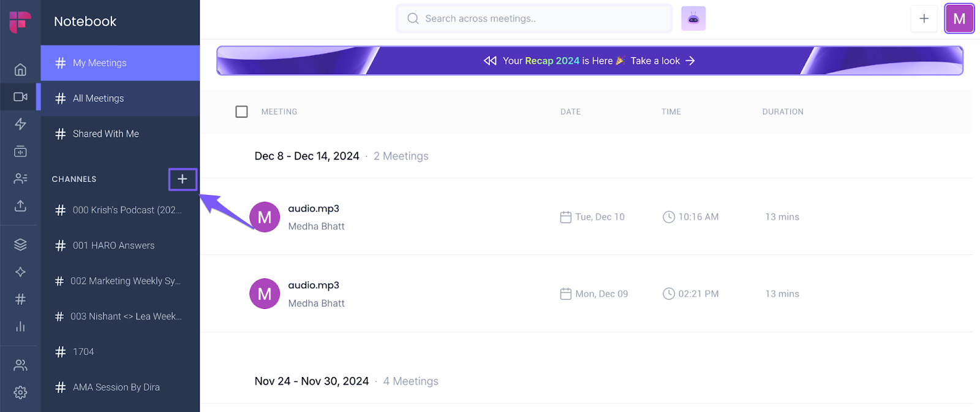The width and height of the screenshot is (980, 412).
Task: Open the bar chart analytics icon
Action: [x=20, y=326]
